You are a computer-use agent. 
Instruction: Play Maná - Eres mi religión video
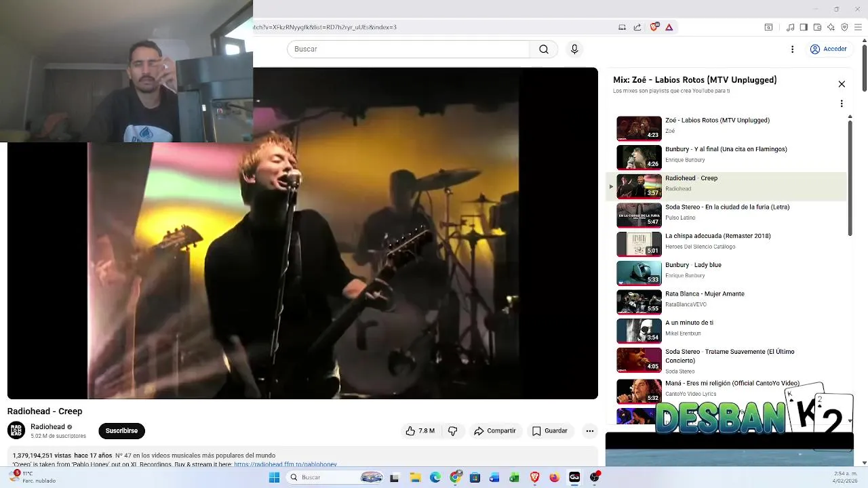click(726, 391)
